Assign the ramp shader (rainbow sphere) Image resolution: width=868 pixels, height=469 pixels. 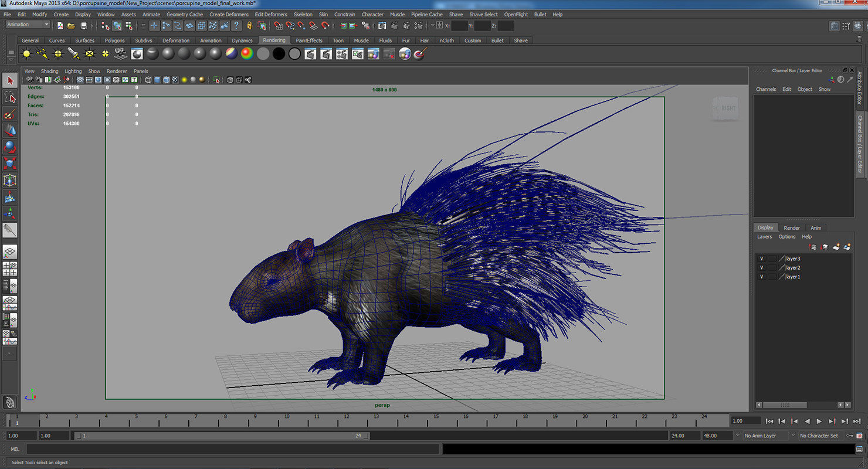(x=247, y=54)
